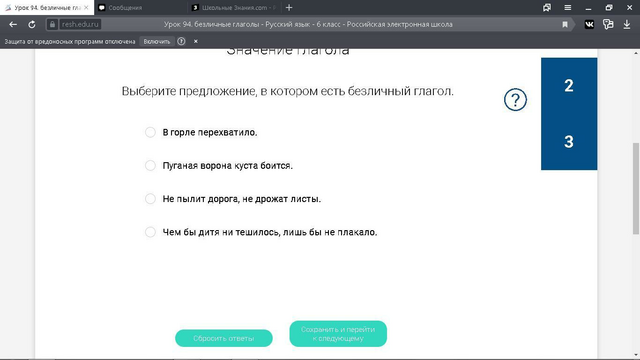Dismiss the protection notification bar
The image size is (640, 360).
click(x=196, y=41)
